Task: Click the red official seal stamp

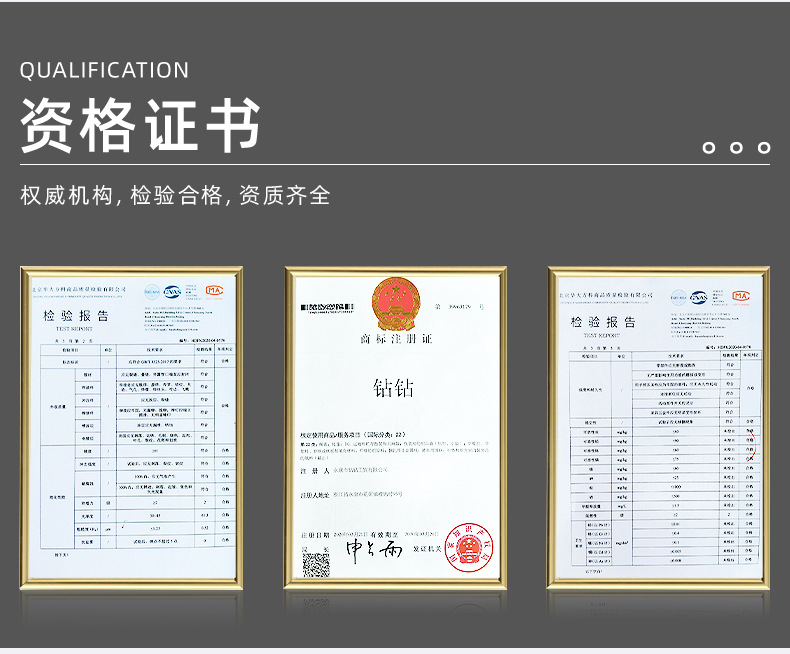Action: click(x=467, y=546)
